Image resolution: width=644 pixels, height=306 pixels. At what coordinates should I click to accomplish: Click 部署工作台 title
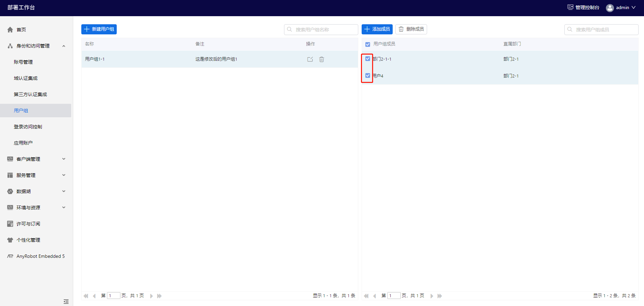[x=21, y=7]
